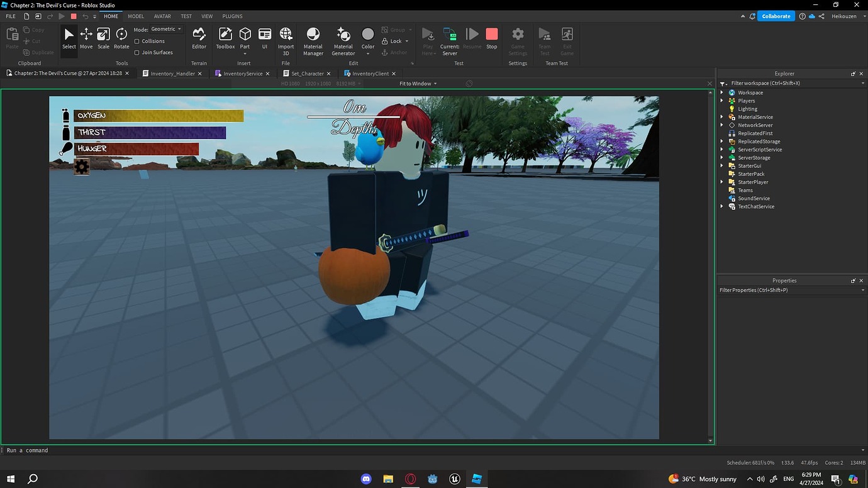The image size is (868, 488).
Task: Click the Collaborate button
Action: tap(776, 16)
